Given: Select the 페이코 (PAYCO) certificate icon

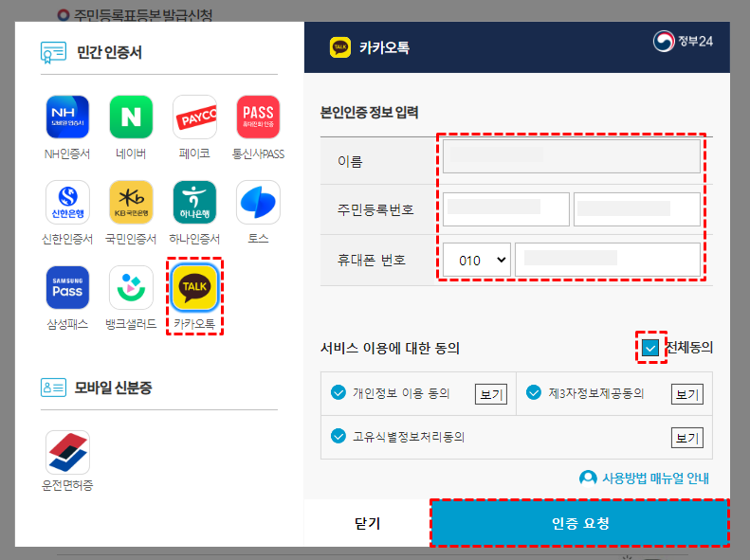Looking at the screenshot, I should 194,117.
